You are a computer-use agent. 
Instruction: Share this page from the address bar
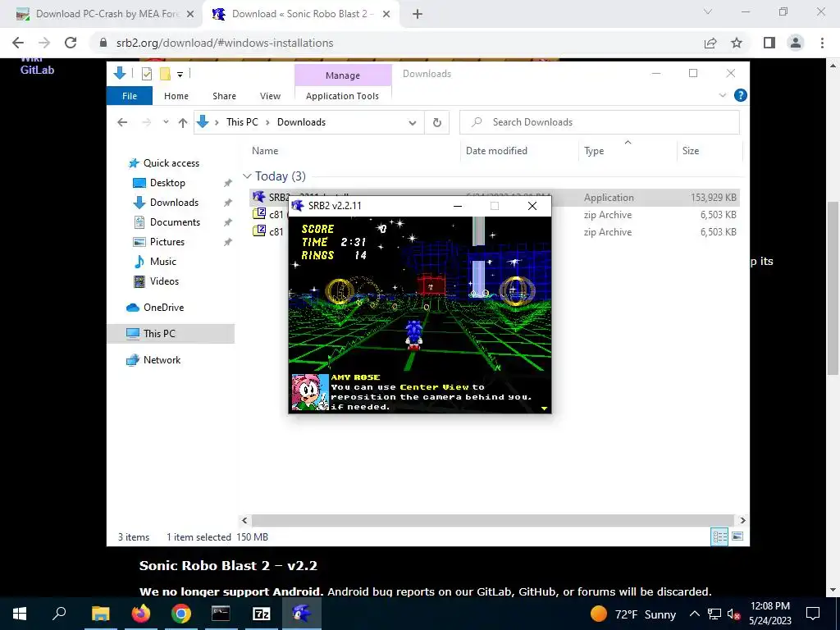[710, 43]
